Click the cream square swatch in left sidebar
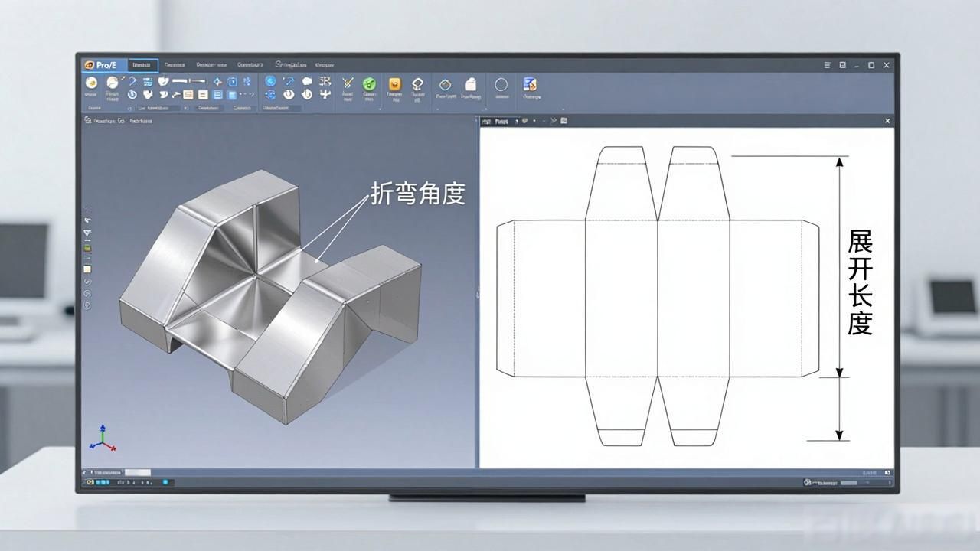 tap(87, 269)
